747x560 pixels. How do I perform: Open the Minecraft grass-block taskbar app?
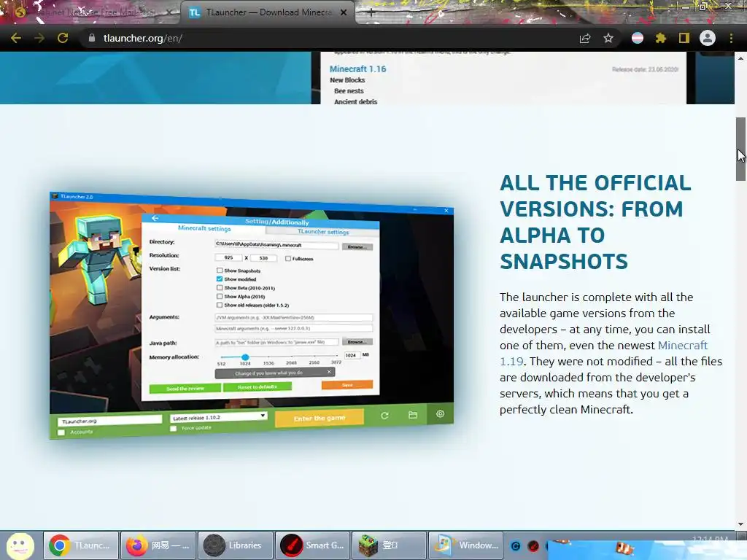pos(390,545)
